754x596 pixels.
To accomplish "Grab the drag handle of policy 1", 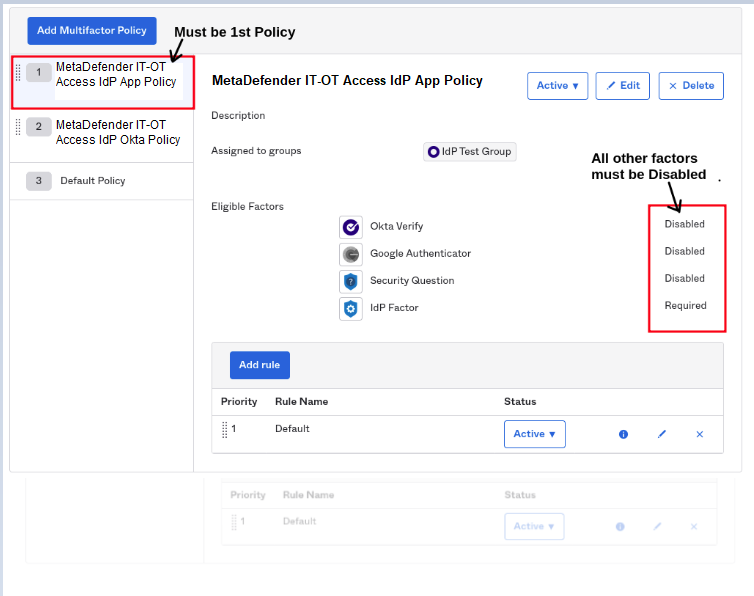I will click(18, 72).
